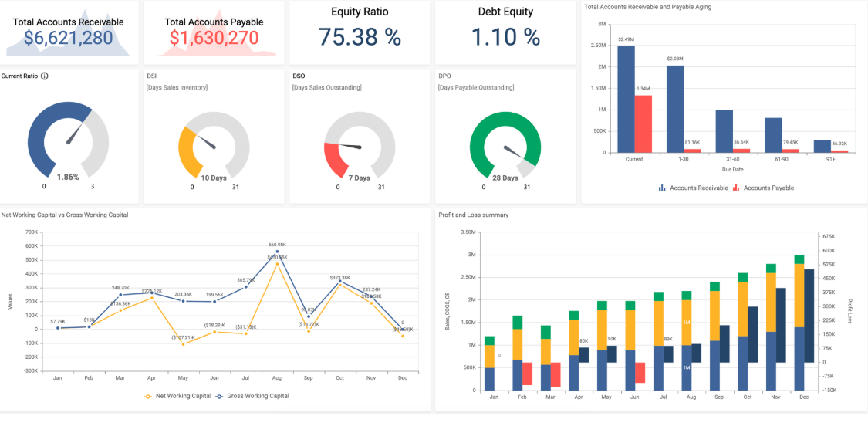868x433 pixels.
Task: Select the $1,630,270 payable total
Action: pyautogui.click(x=214, y=38)
